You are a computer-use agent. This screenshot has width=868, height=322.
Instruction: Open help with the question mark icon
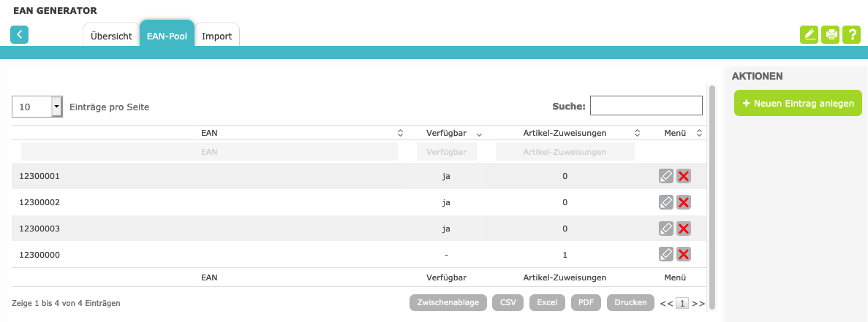point(851,34)
